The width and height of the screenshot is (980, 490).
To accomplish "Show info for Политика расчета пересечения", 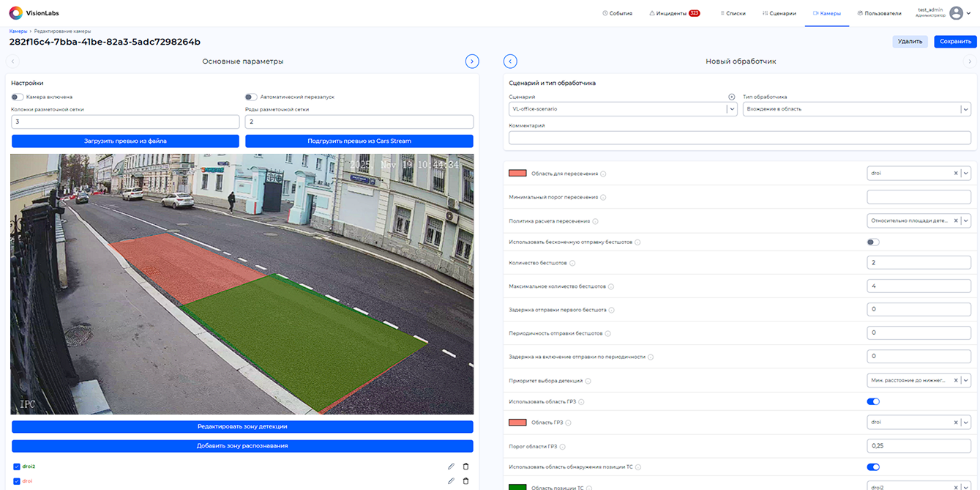I will point(595,221).
